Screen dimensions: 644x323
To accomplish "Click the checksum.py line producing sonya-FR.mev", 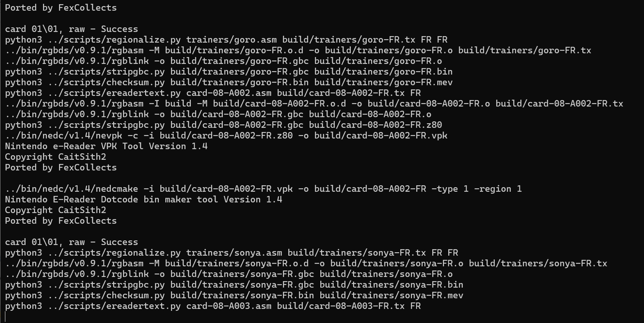I will (x=234, y=296).
